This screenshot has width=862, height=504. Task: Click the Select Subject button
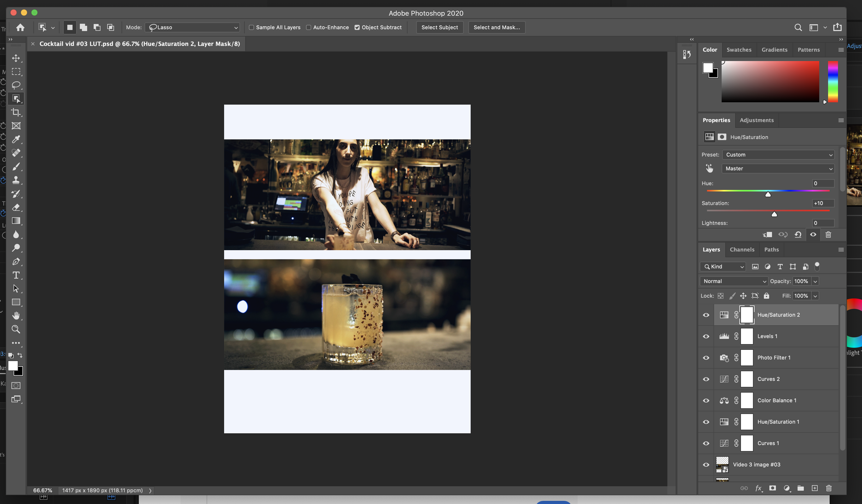pyautogui.click(x=440, y=27)
